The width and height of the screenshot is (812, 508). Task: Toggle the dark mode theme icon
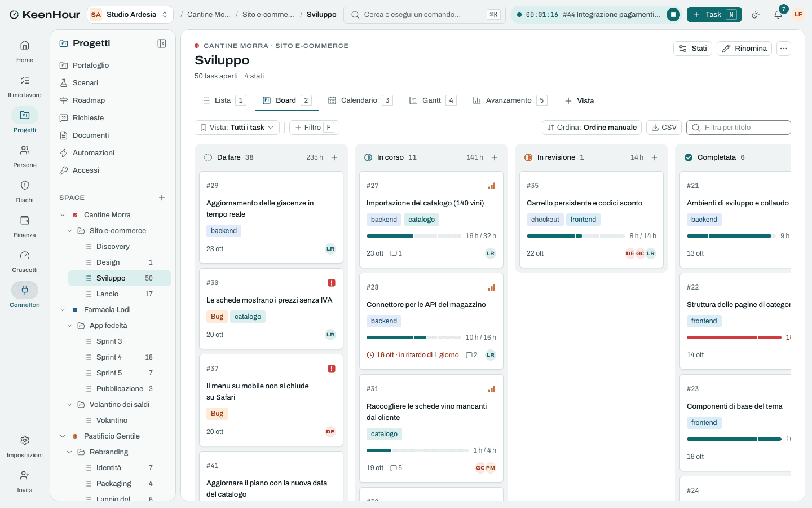756,15
